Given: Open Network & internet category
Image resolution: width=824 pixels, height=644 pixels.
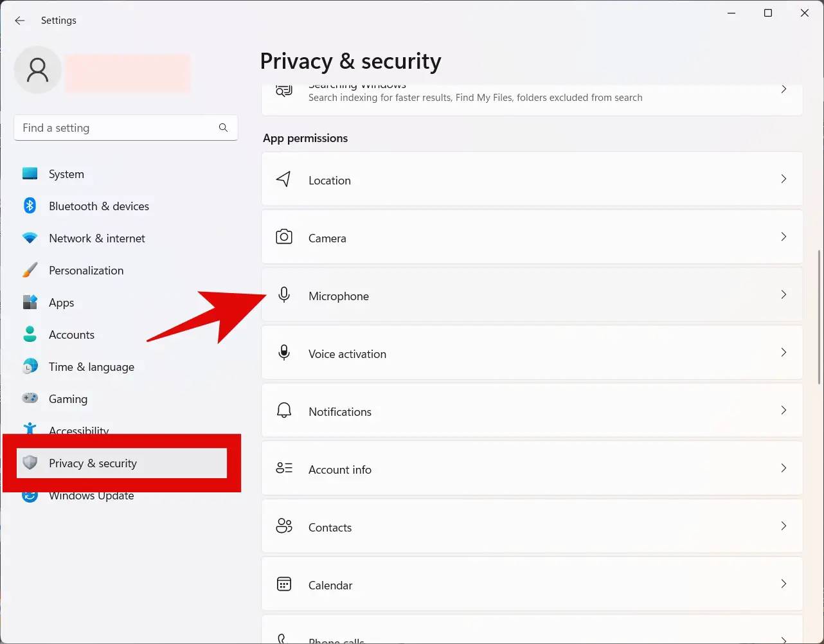Looking at the screenshot, I should (x=97, y=238).
